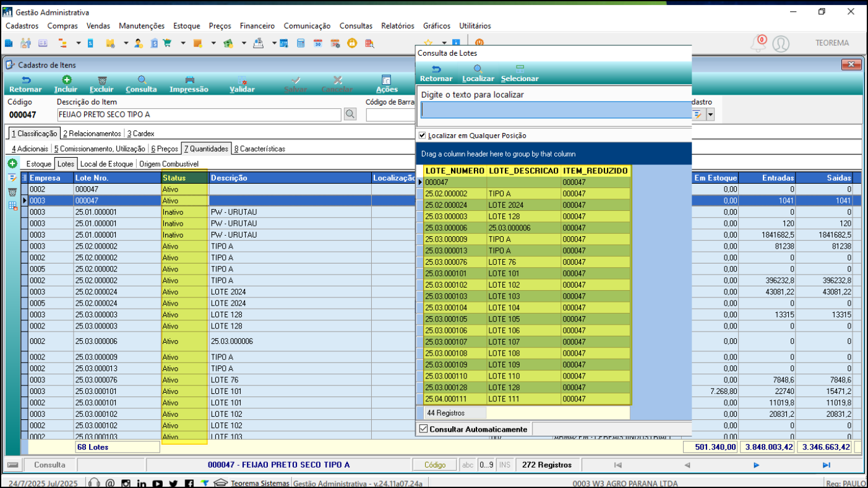
Task: Toggle Localizar em Qualquer Posição checkbox
Action: [x=422, y=135]
